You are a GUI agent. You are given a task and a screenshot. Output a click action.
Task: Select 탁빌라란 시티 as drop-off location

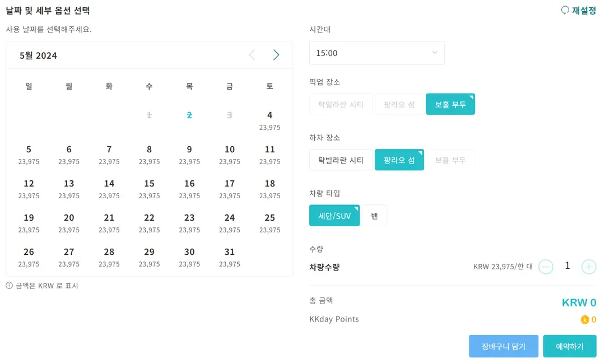pyautogui.click(x=341, y=160)
